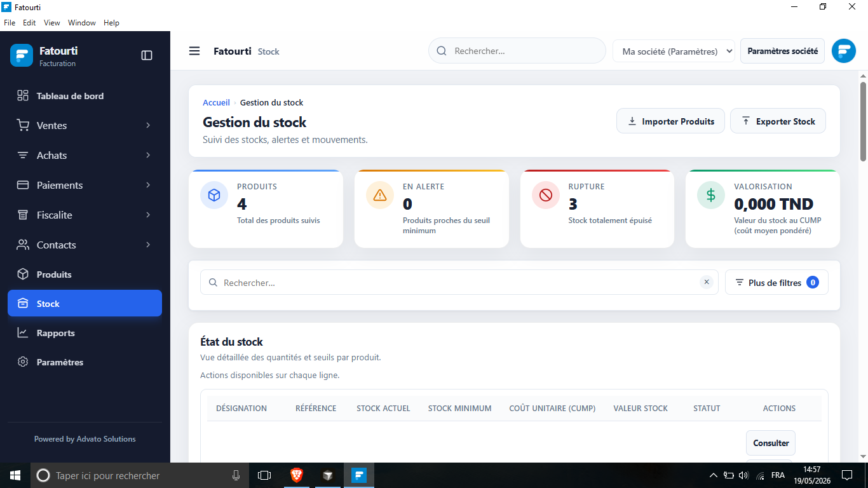Image resolution: width=868 pixels, height=488 pixels.
Task: Click the COÛT UNITAIRE (CUMP) column header
Action: point(552,408)
